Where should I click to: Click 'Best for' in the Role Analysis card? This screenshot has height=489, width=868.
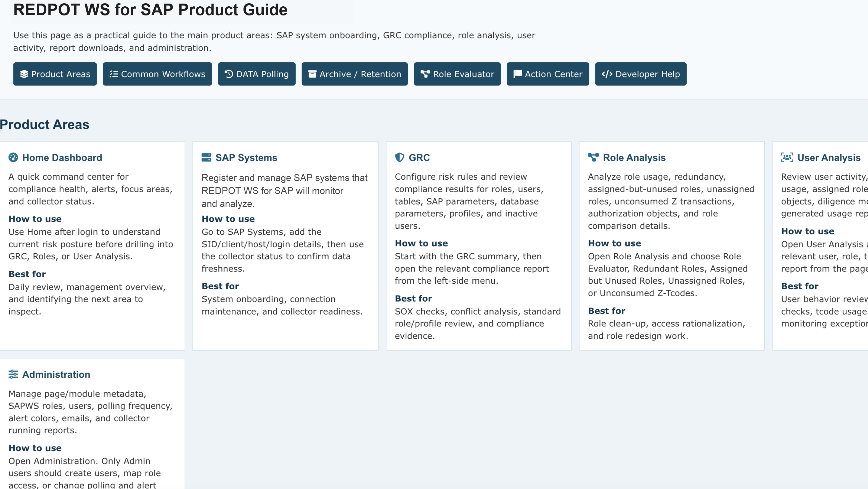click(x=607, y=310)
